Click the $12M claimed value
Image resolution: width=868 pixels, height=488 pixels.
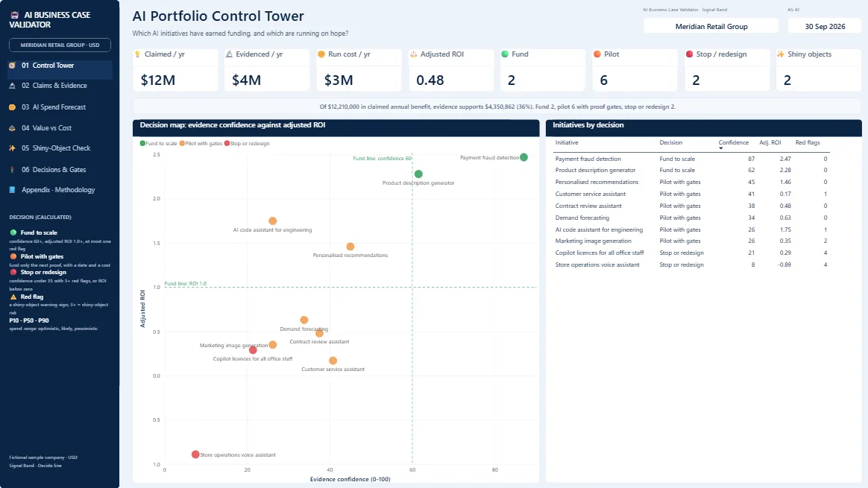click(x=158, y=80)
